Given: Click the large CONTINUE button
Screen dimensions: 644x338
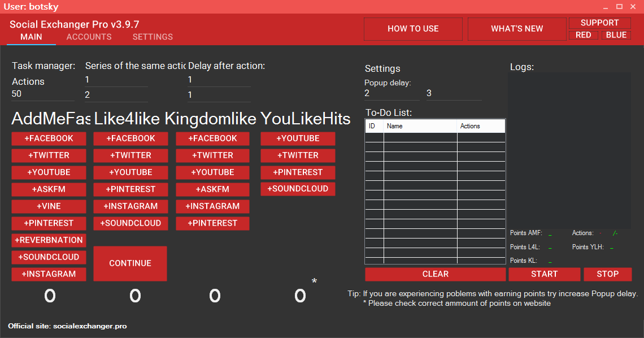Looking at the screenshot, I should (x=130, y=263).
